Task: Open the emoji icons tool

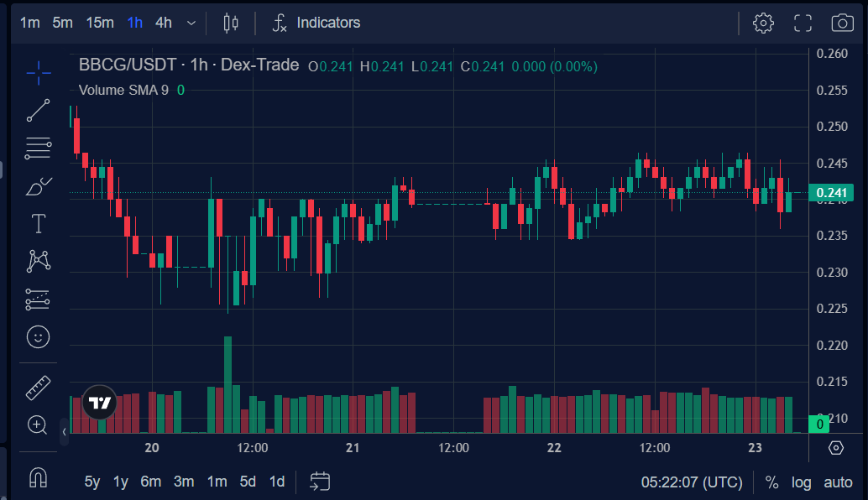Action: point(39,337)
